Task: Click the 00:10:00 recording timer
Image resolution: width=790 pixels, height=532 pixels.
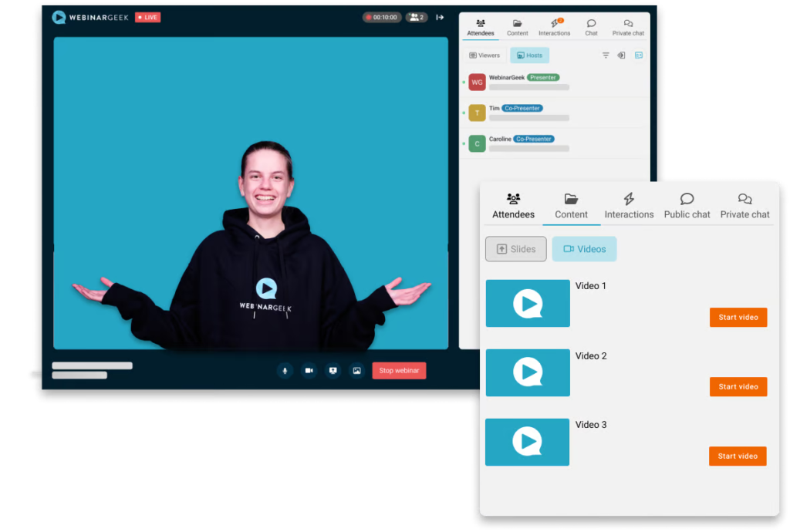Action: point(382,17)
